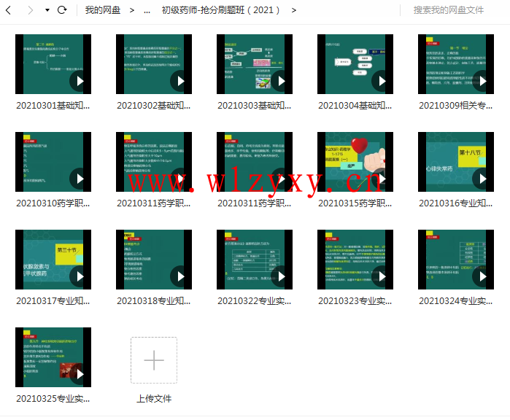
Task: Refresh the folder listing
Action: coord(62,10)
